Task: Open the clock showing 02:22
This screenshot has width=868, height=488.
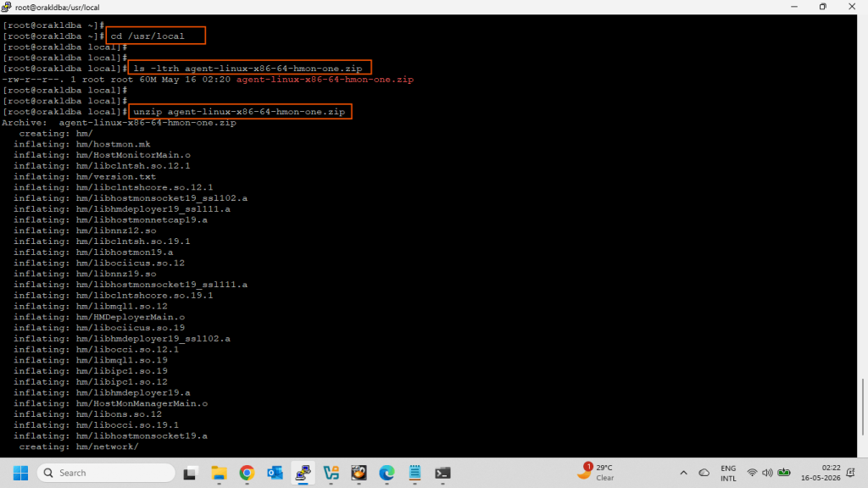Action: point(821,473)
